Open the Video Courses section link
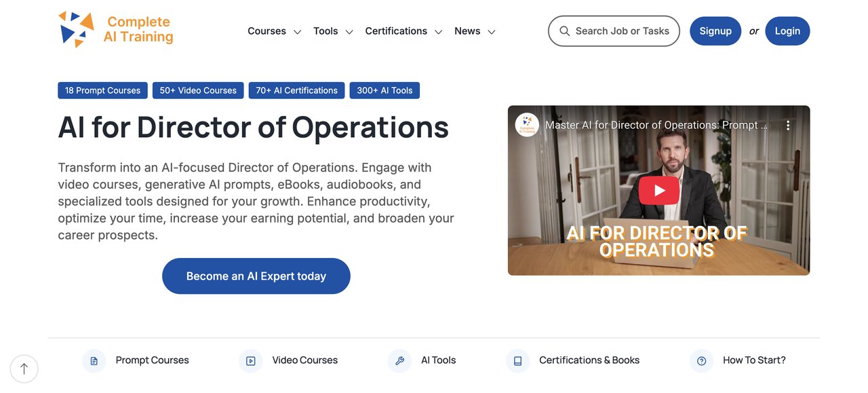Viewport: 868px width, 393px height. (305, 360)
